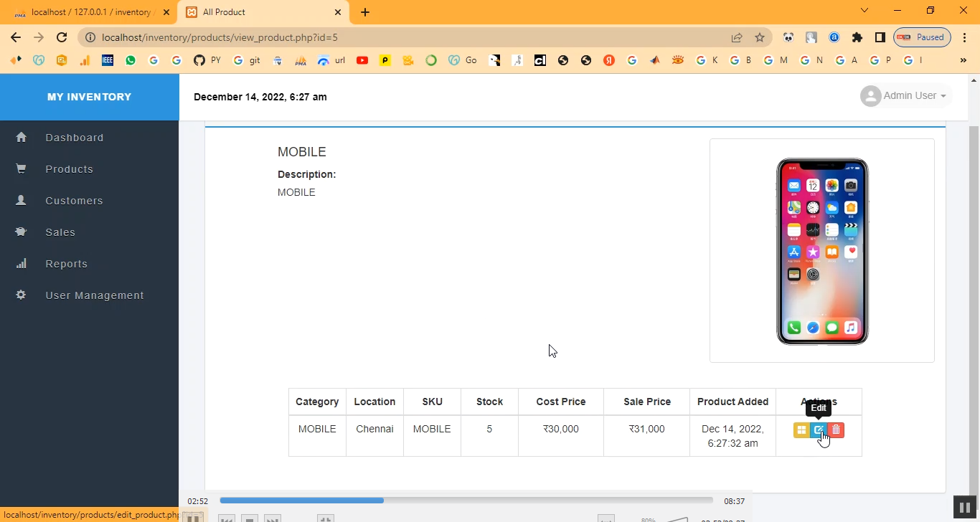The height and width of the screenshot is (522, 980).
Task: Click the MY INVENTORY header link
Action: [89, 97]
